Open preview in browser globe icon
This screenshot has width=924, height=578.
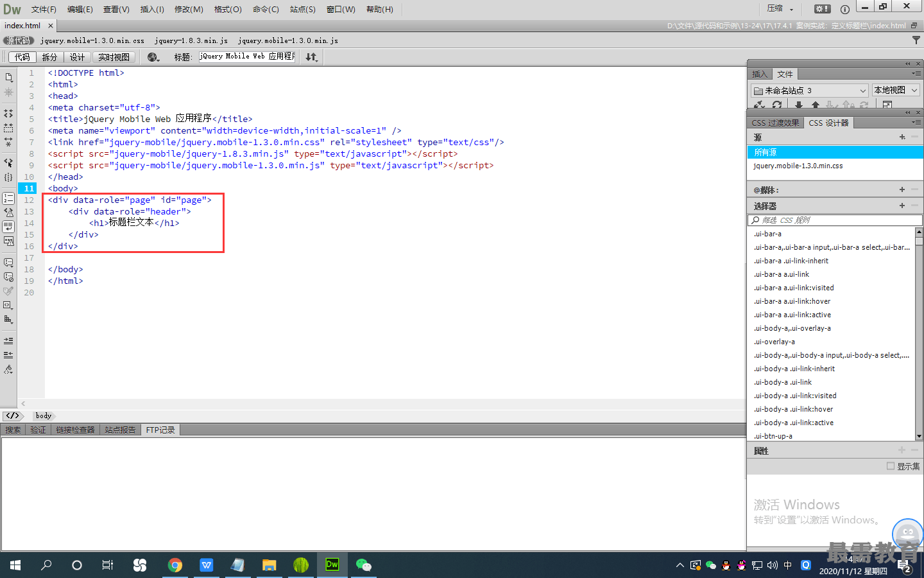[153, 57]
